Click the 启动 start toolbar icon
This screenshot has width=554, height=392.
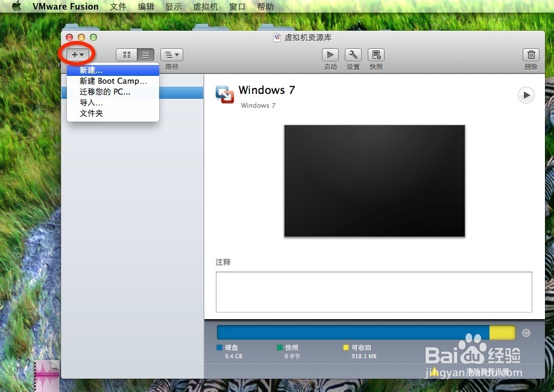tap(330, 55)
